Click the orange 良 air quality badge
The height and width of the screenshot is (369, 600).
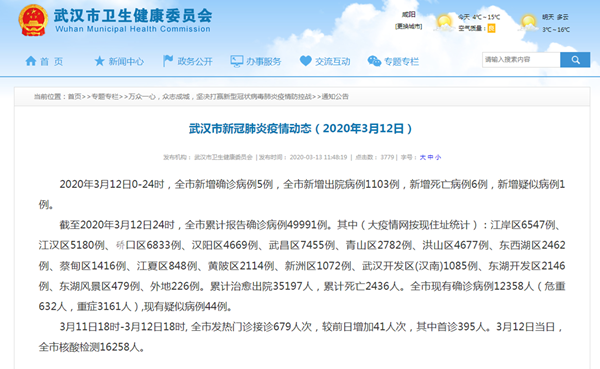point(491,28)
